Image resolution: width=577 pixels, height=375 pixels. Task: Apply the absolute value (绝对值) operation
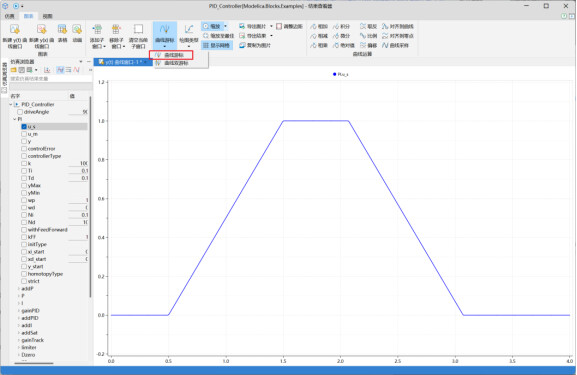tap(344, 46)
